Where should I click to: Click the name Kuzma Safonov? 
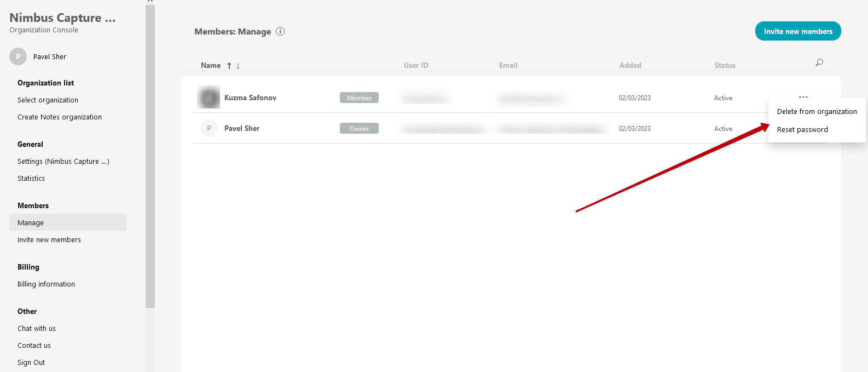[x=250, y=98]
